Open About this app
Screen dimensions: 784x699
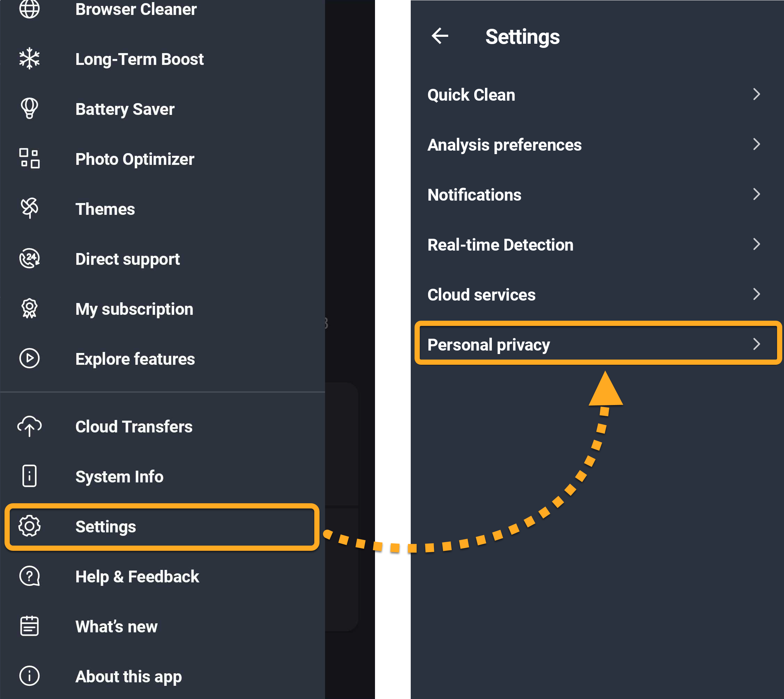click(128, 676)
